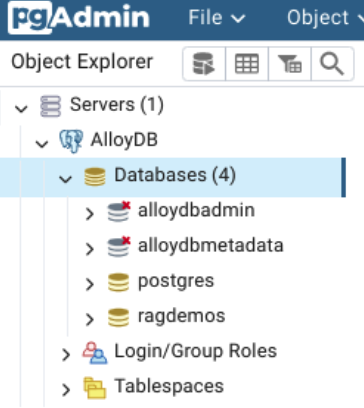Expand the postgres database
This screenshot has width=364, height=408.
click(x=89, y=284)
